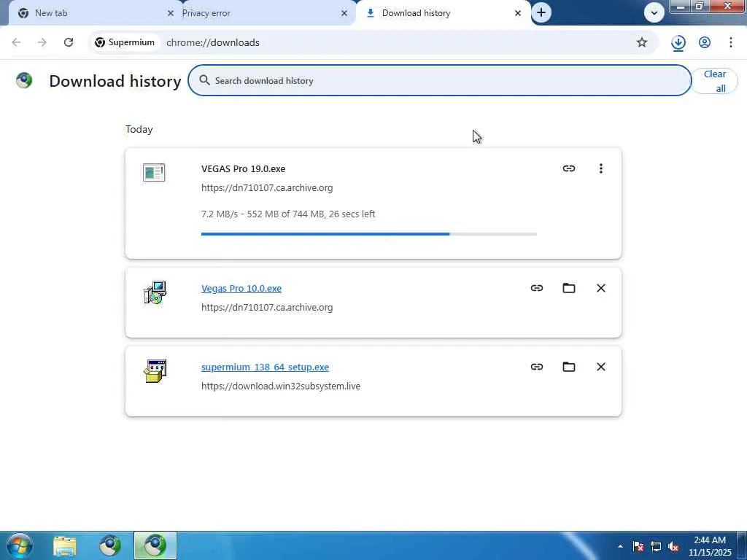Open the pinned Supermium taskbar icon
Screen dimensions: 747x560
coord(110,545)
